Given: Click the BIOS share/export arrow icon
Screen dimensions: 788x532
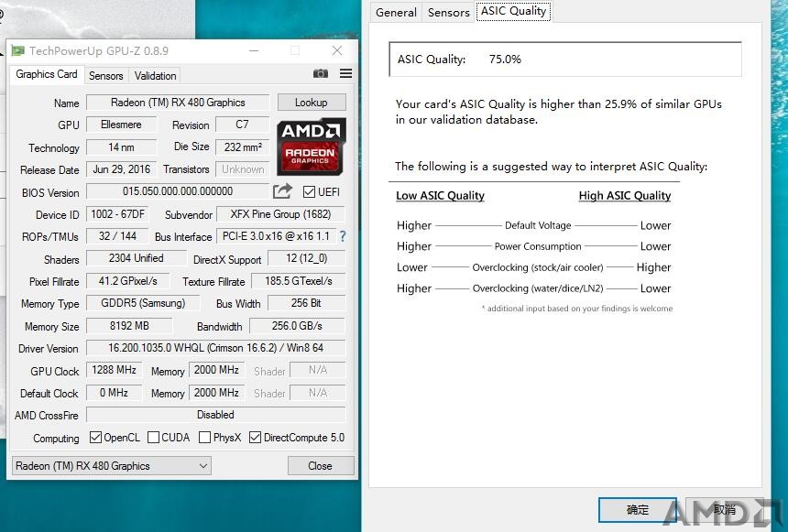Looking at the screenshot, I should click(282, 191).
